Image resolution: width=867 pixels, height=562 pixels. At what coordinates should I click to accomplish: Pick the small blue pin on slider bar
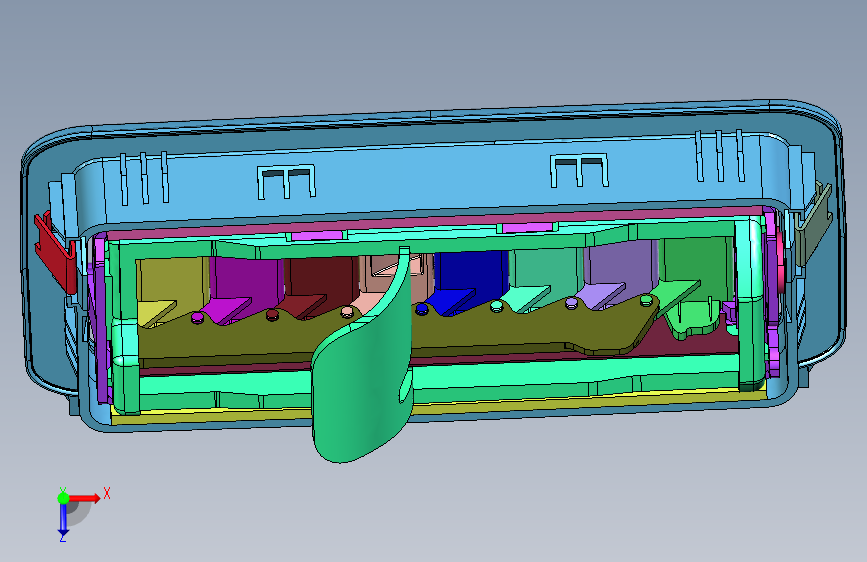[x=422, y=309]
